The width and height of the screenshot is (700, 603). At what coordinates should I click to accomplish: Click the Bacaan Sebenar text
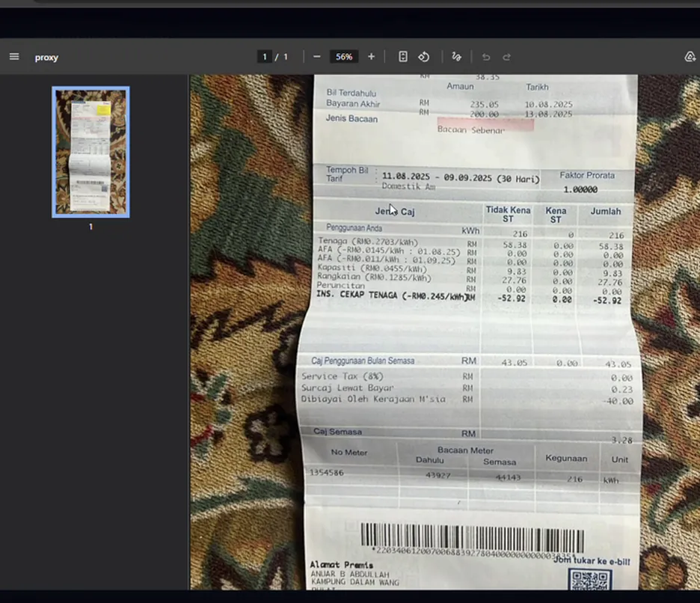point(471,130)
